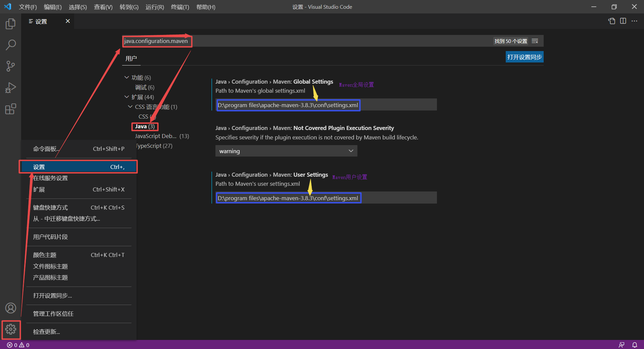The image size is (644, 349).
Task: Click the Accounts icon in activity bar
Action: (x=10, y=308)
